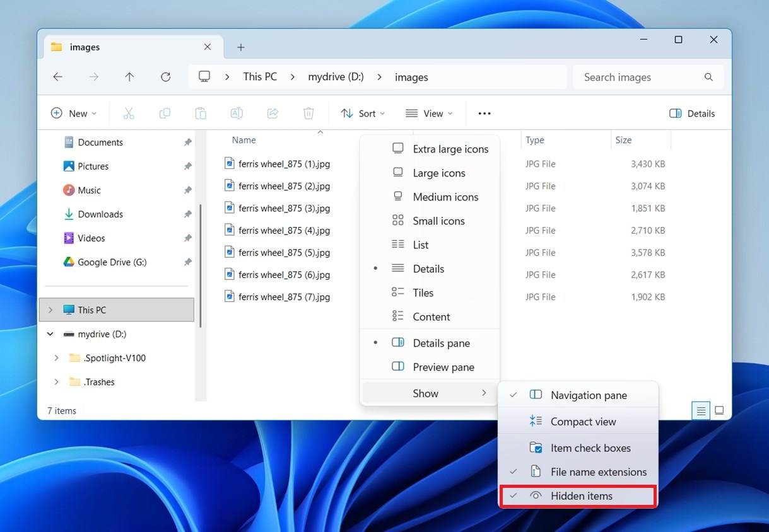This screenshot has width=769, height=532.
Task: Select the Details view option
Action: [x=430, y=269]
